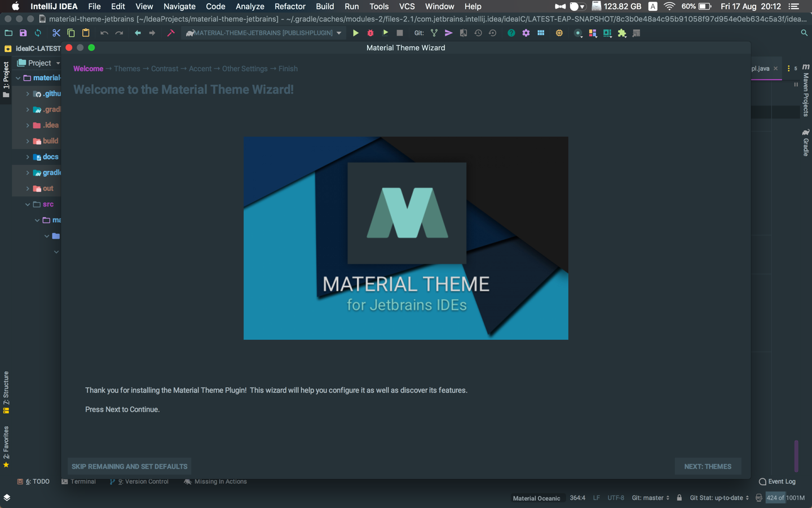Open the Event Log tool window
The height and width of the screenshot is (508, 812).
point(777,481)
